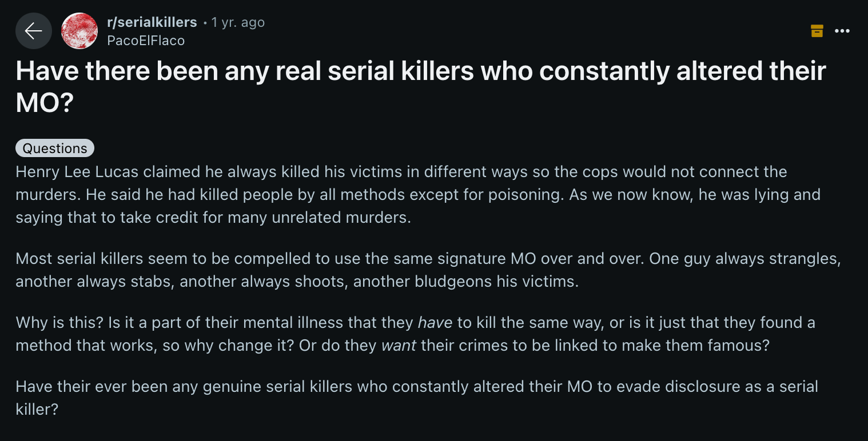The image size is (868, 441).
Task: Click the italicized word "want"
Action: 399,346
